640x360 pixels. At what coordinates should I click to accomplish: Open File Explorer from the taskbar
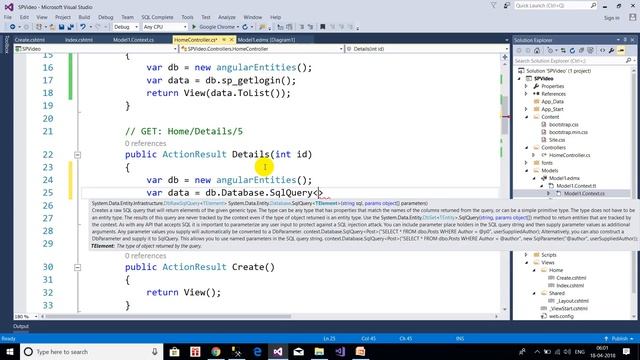coord(319,351)
